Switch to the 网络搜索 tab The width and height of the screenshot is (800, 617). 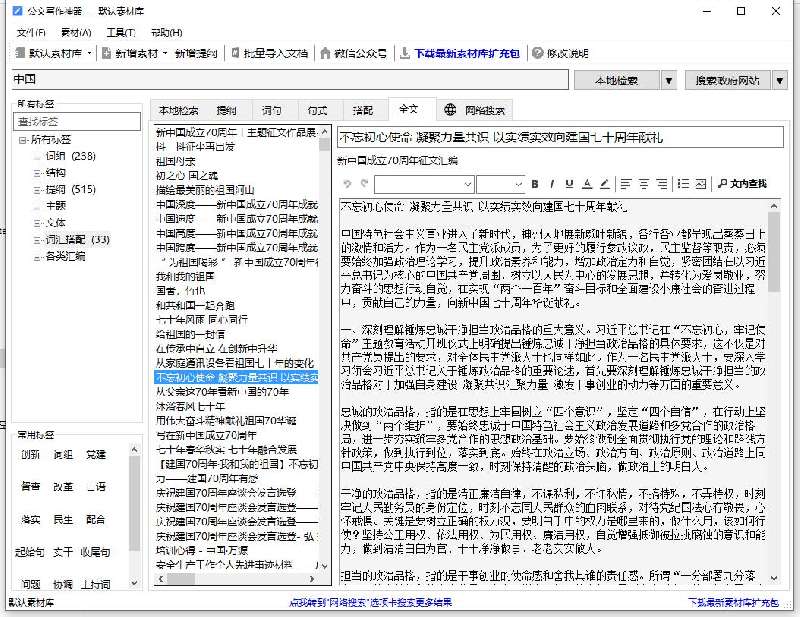point(474,110)
